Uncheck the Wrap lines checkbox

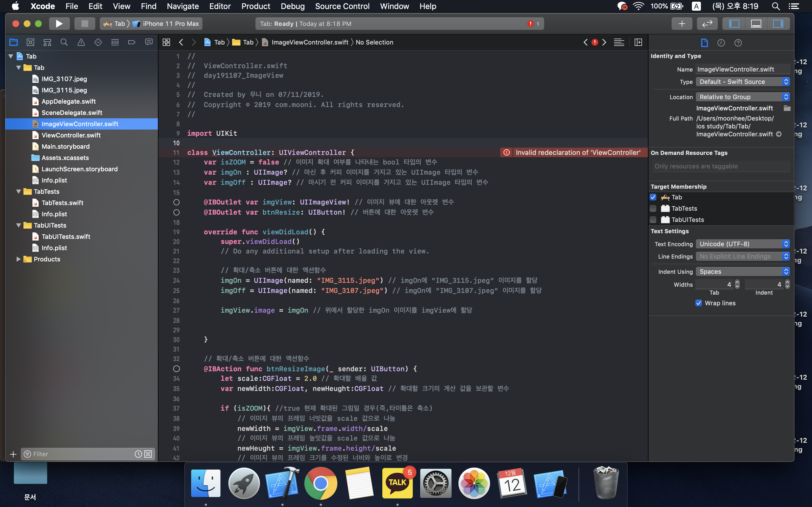(699, 303)
